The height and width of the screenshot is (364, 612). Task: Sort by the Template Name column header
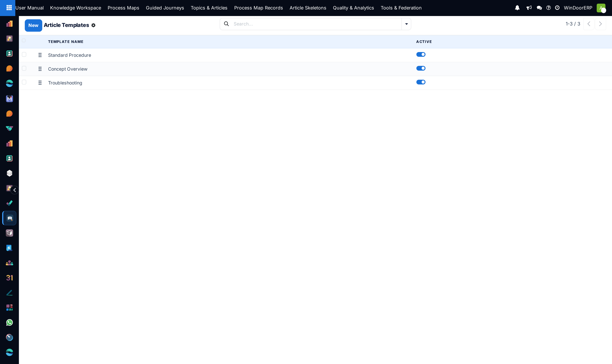pyautogui.click(x=66, y=42)
